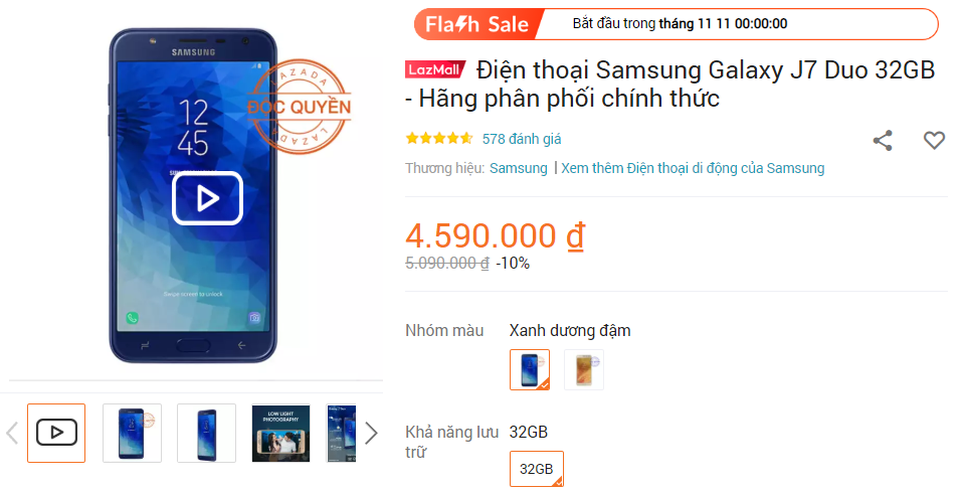Image resolution: width=960 pixels, height=492 pixels.
Task: Play the product video on main image
Action: [x=208, y=198]
